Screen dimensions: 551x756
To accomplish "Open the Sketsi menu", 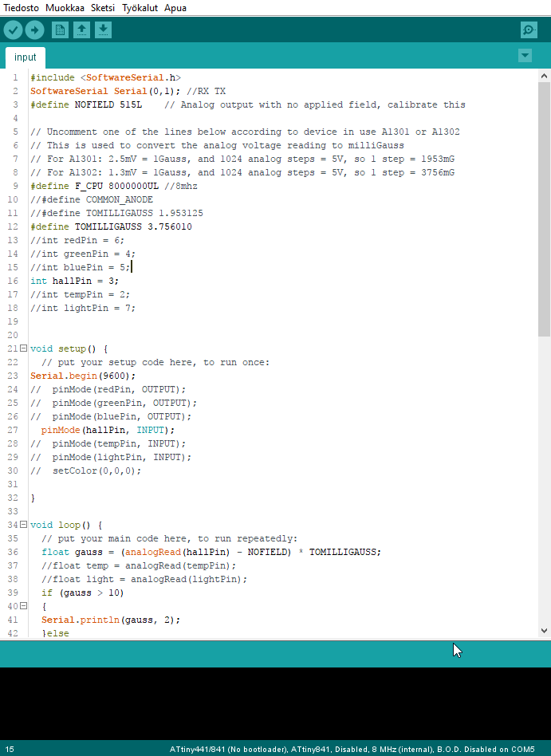I will pos(103,8).
